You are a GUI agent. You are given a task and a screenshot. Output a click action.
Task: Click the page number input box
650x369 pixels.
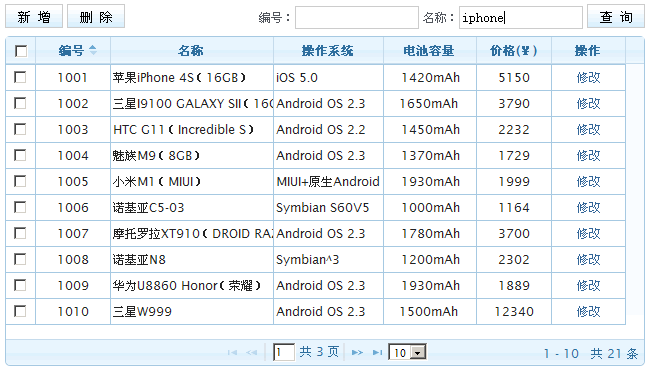[284, 352]
